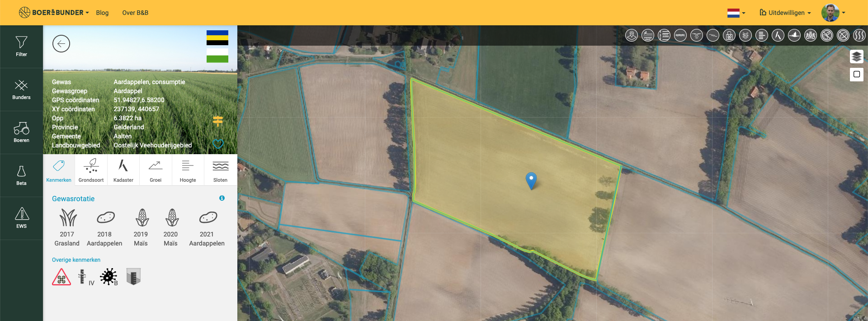
Task: Switch to the Grondsoort tab
Action: [x=91, y=170]
